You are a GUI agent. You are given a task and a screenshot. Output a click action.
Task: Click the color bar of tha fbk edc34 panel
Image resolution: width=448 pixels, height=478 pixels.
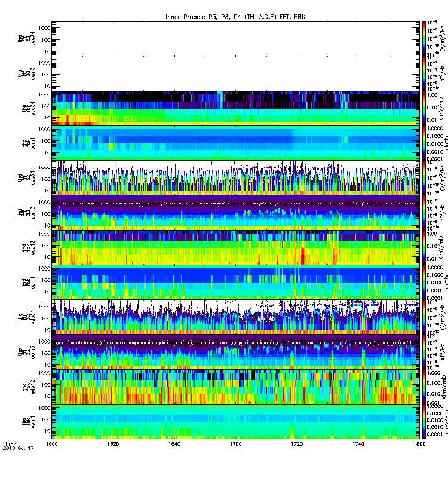(x=424, y=108)
